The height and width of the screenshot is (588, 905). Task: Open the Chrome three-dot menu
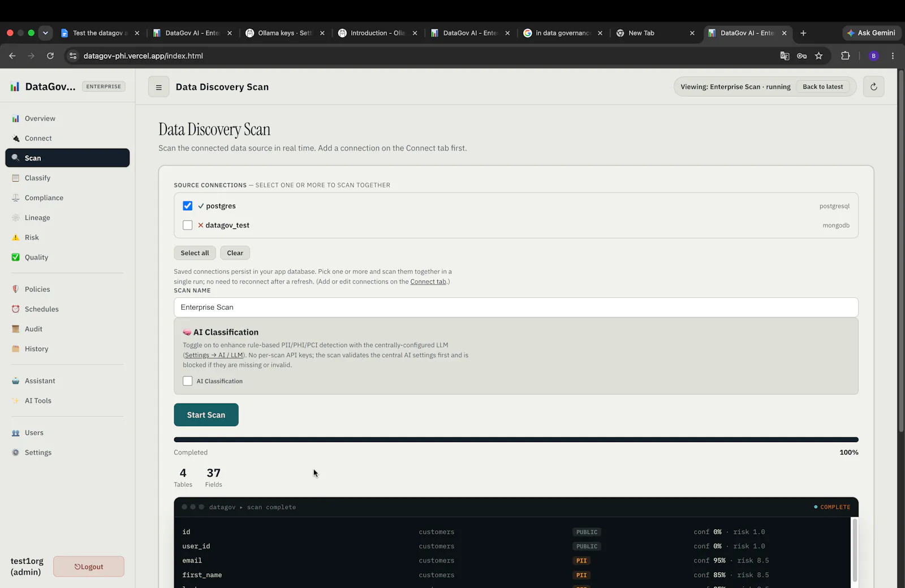click(893, 56)
